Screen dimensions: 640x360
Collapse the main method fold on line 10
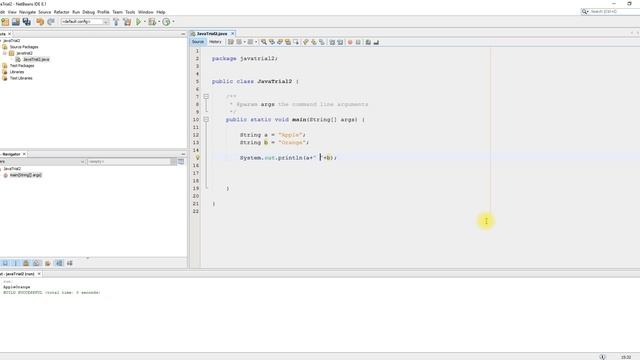click(x=206, y=120)
